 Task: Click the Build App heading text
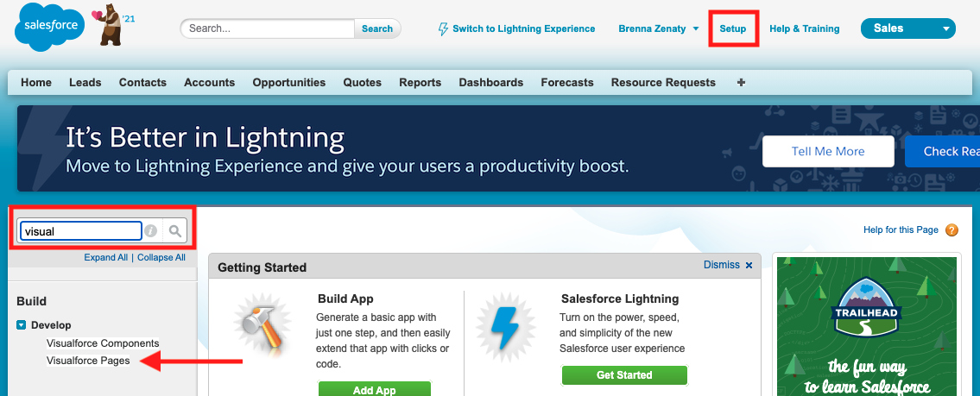[345, 299]
